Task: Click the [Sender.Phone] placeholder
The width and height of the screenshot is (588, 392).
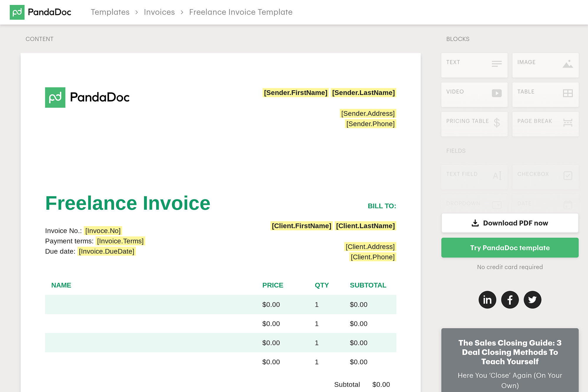Action: (370, 124)
